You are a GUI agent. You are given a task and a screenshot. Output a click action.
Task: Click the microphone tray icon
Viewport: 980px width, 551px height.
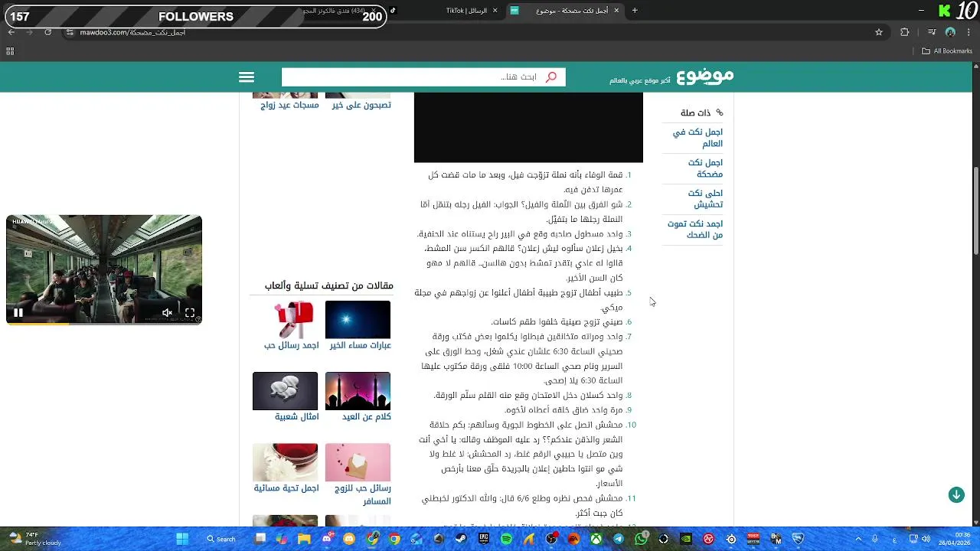tap(875, 539)
